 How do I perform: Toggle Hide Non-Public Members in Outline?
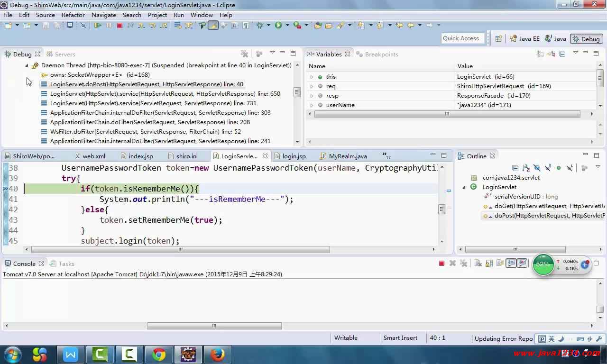[x=559, y=168]
